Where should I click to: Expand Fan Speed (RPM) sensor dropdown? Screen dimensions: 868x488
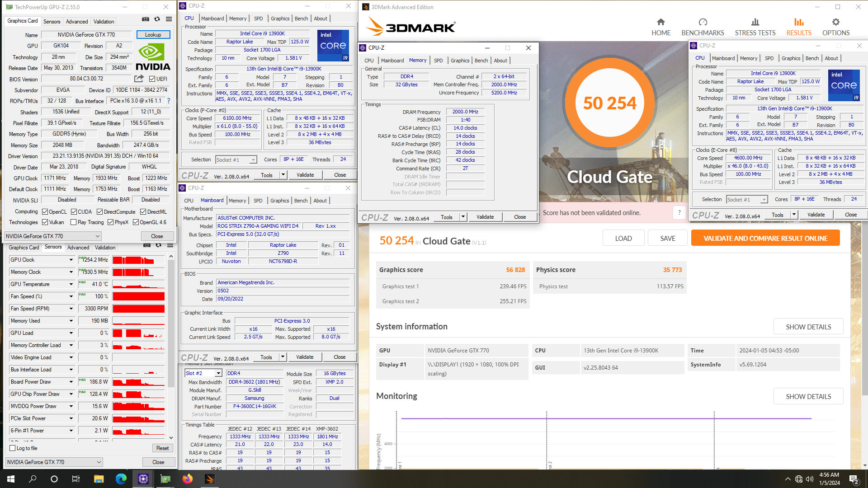71,309
